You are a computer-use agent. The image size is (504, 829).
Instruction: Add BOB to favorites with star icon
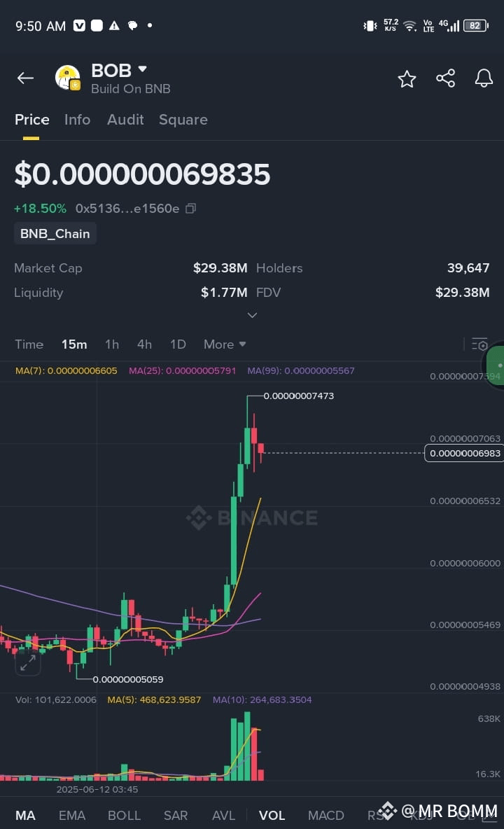tap(407, 79)
